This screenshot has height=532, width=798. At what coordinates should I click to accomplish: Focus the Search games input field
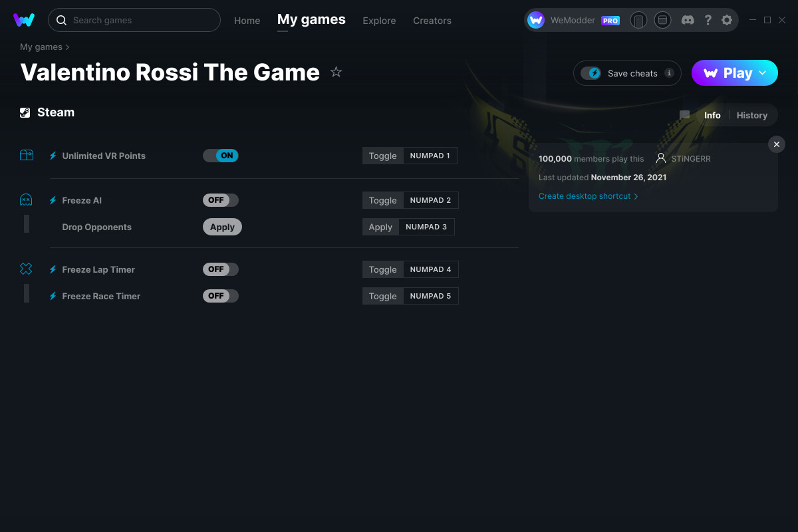point(134,20)
